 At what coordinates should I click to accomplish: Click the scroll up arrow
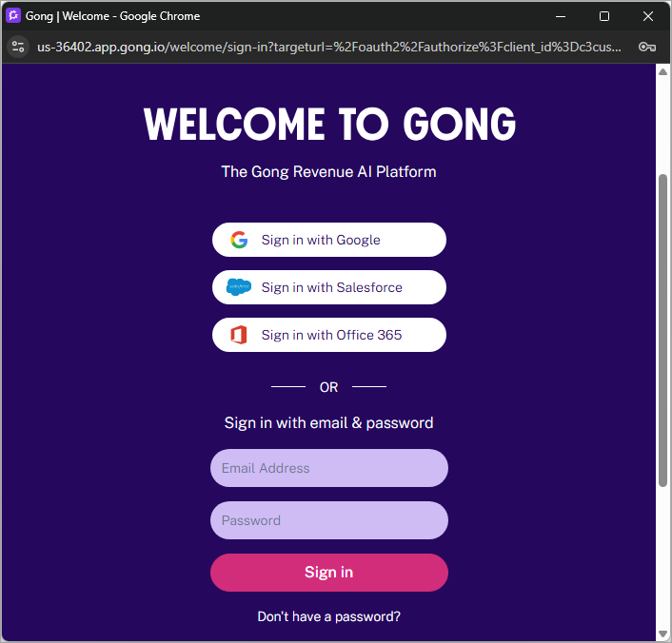662,72
